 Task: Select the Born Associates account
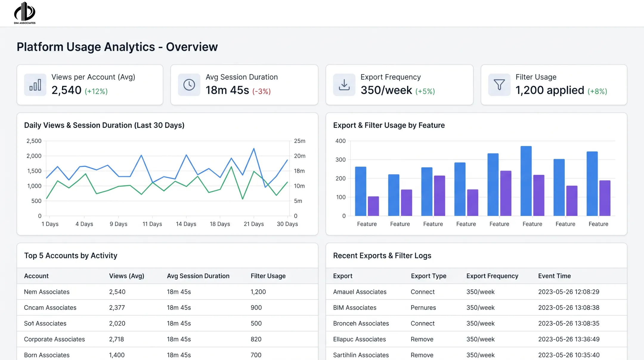pos(47,355)
